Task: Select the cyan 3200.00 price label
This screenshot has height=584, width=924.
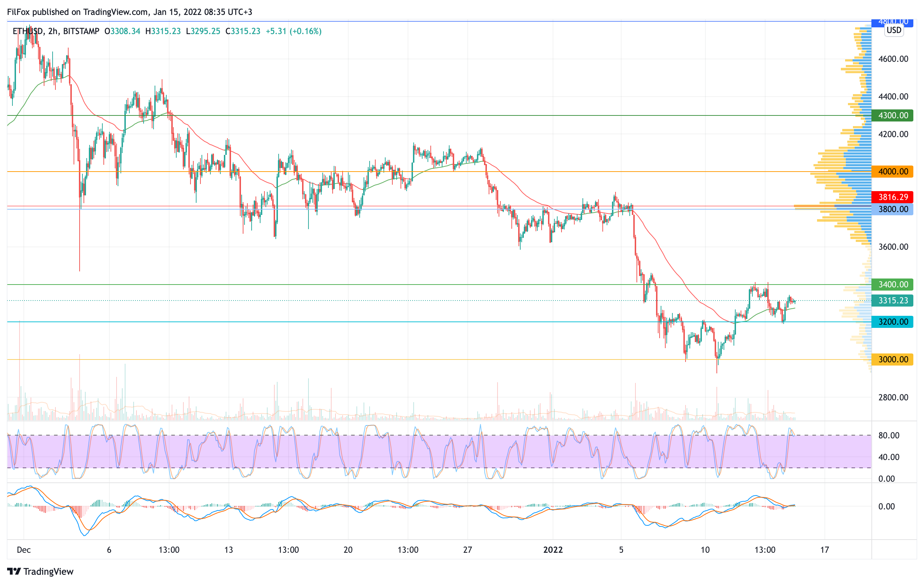Action: tap(892, 322)
